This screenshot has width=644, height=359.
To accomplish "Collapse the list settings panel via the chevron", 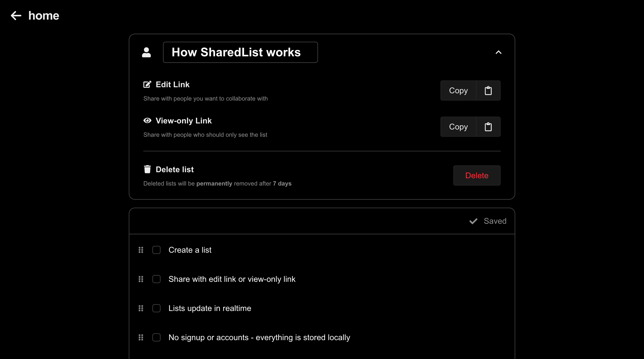I will [x=499, y=52].
